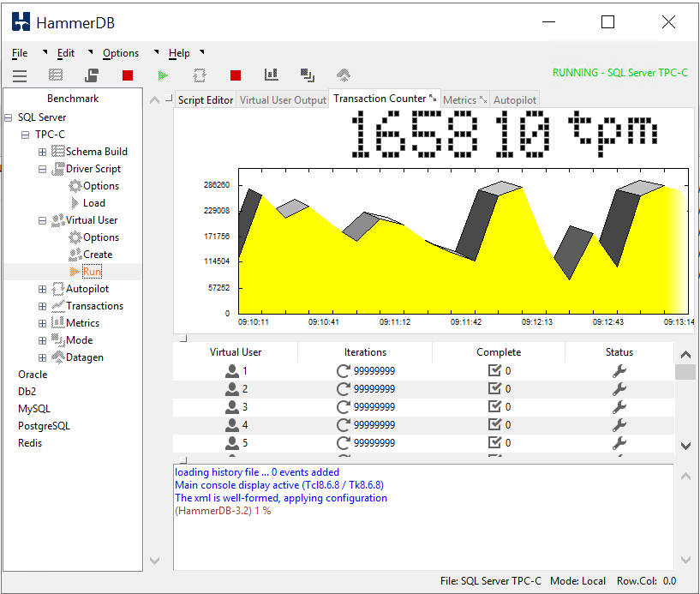Collapse the Driver Script tree node
The width and height of the screenshot is (700, 594).
click(43, 169)
